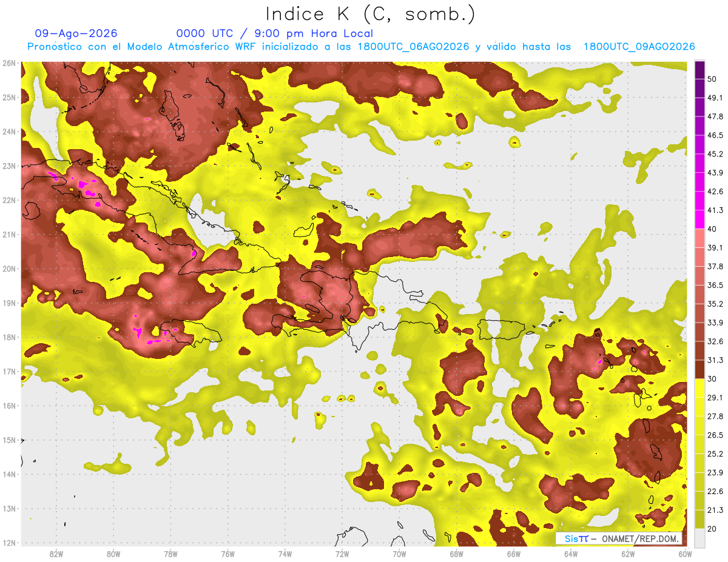This screenshot has height=562, width=728.
Task: Click the 80W longitude label
Action: 113,554
